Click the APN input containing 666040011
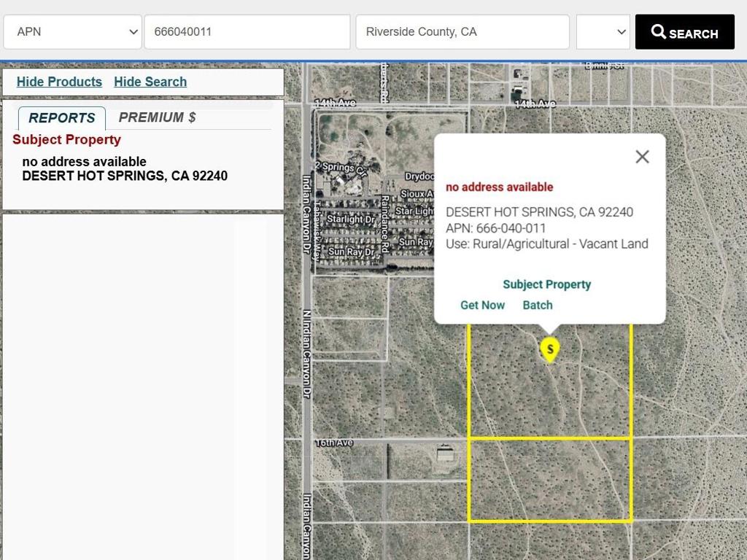The height and width of the screenshot is (560, 747). (x=247, y=31)
